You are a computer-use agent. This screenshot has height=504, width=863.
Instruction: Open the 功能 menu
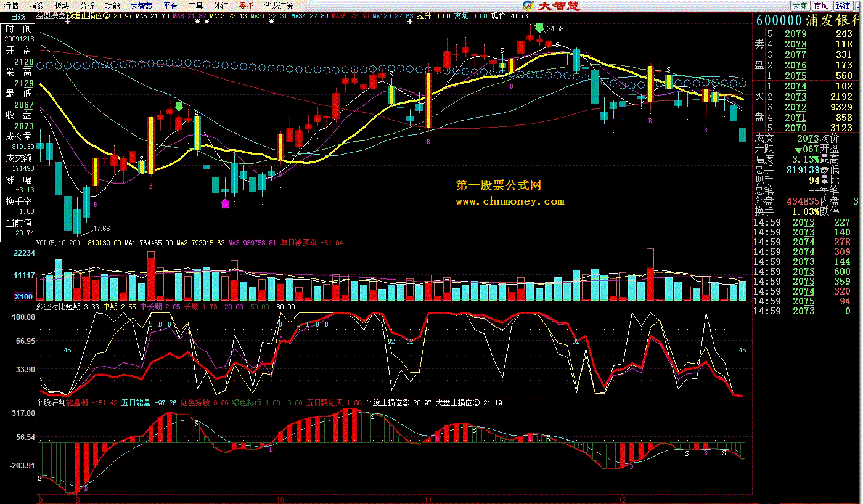pos(113,6)
